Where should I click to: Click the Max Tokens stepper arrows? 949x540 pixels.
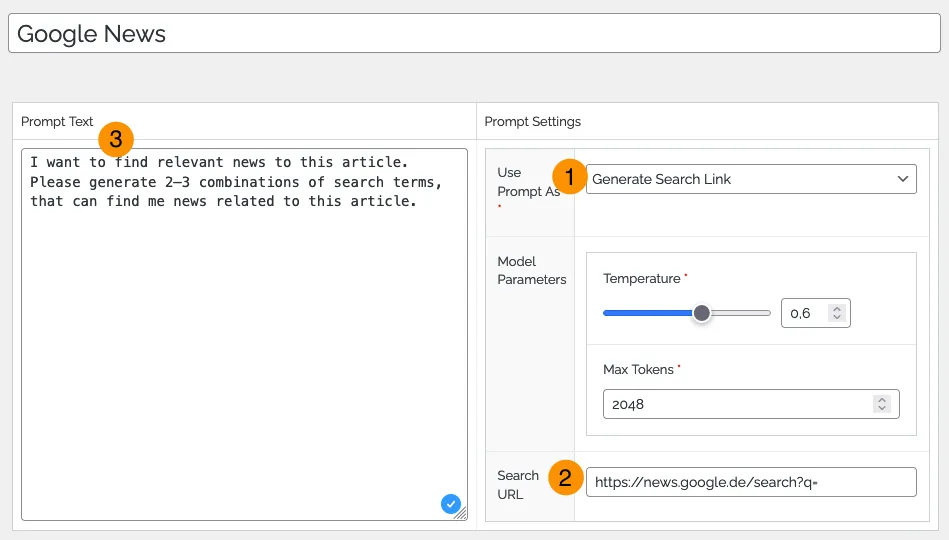click(x=882, y=404)
